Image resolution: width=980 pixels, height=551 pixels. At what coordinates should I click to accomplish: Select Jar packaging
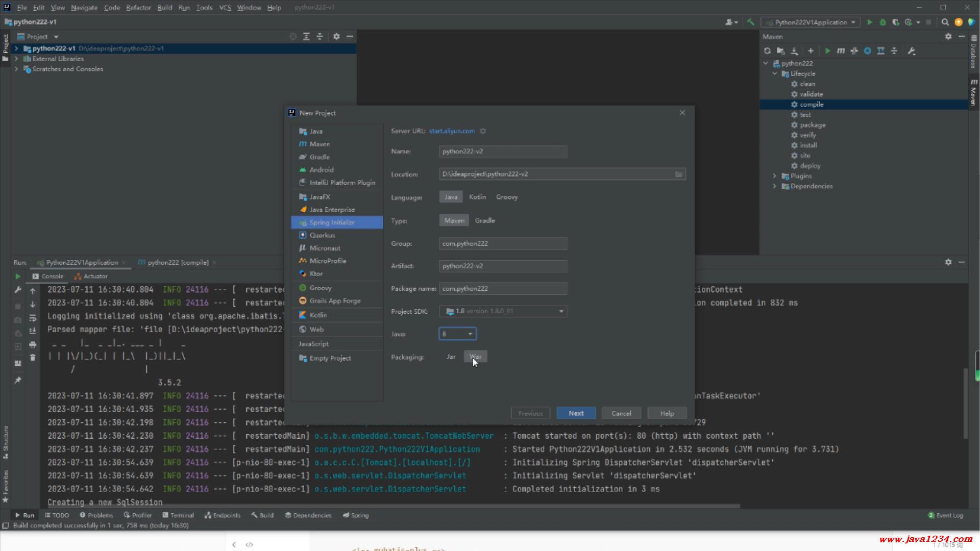tap(451, 357)
